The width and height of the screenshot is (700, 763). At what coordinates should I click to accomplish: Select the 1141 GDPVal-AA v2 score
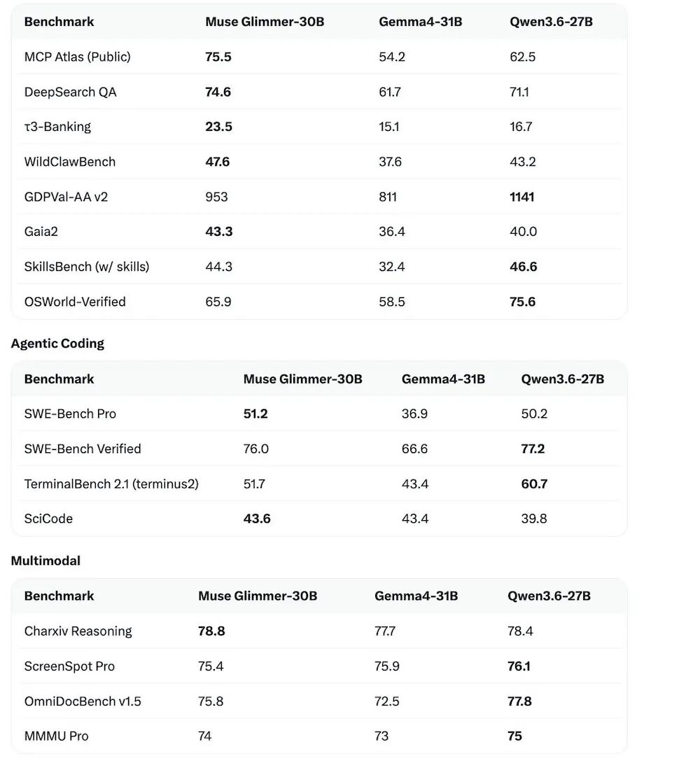pyautogui.click(x=522, y=197)
